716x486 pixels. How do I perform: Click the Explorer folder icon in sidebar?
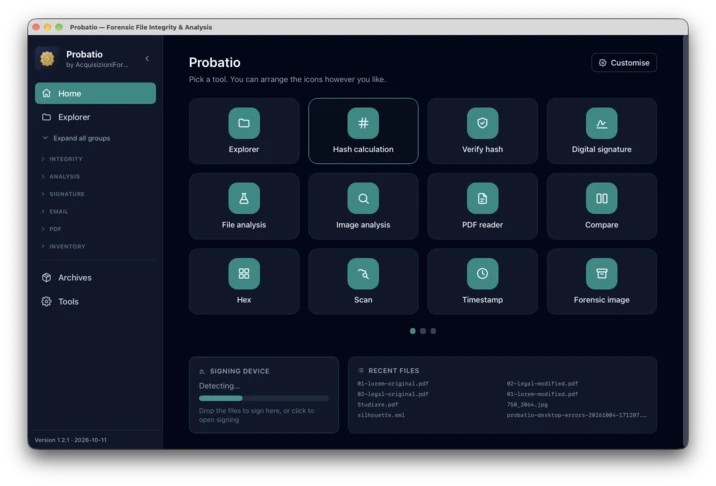(x=46, y=117)
